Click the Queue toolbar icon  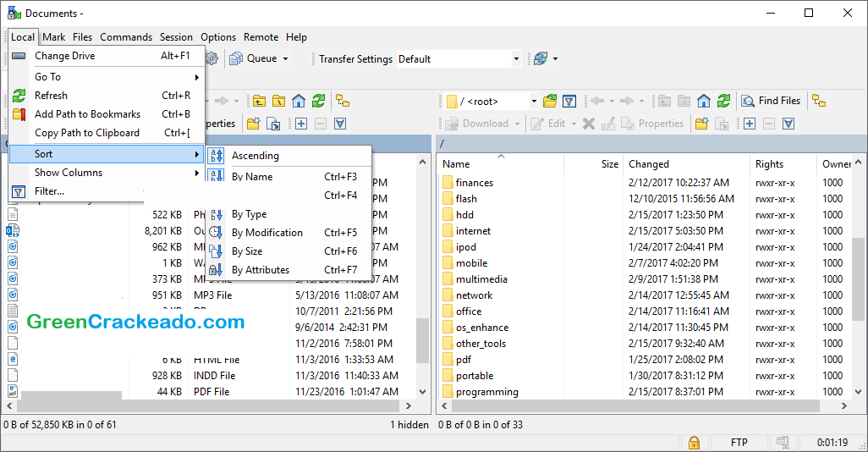pos(236,58)
